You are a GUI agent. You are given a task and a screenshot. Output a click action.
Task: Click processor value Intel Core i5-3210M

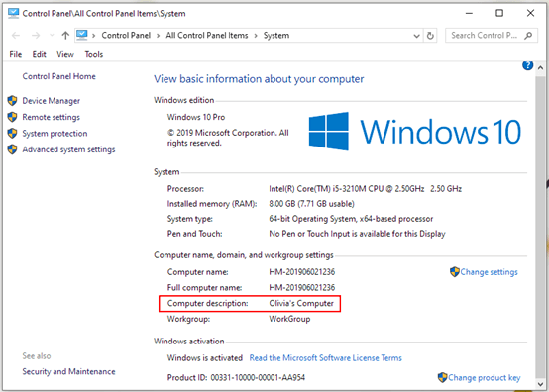(x=366, y=189)
